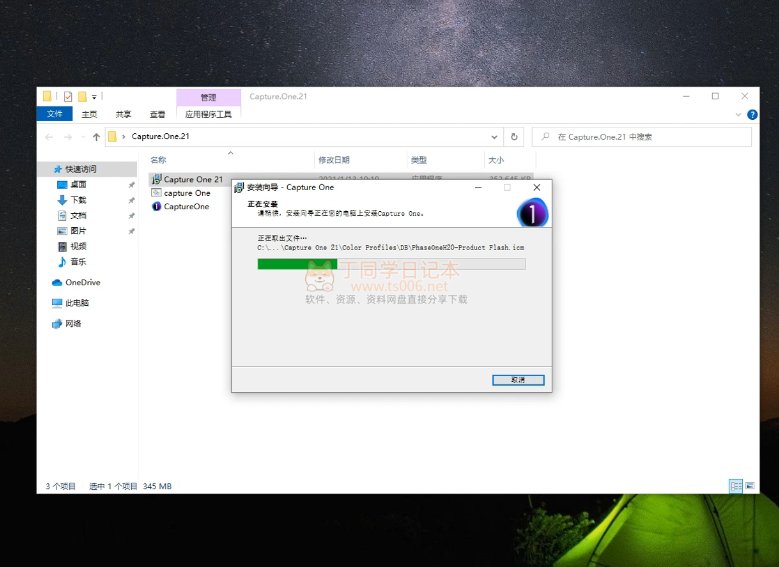Open the 应用程序工具 Application Tools tab
Screen dimensions: 779x567
(x=208, y=114)
